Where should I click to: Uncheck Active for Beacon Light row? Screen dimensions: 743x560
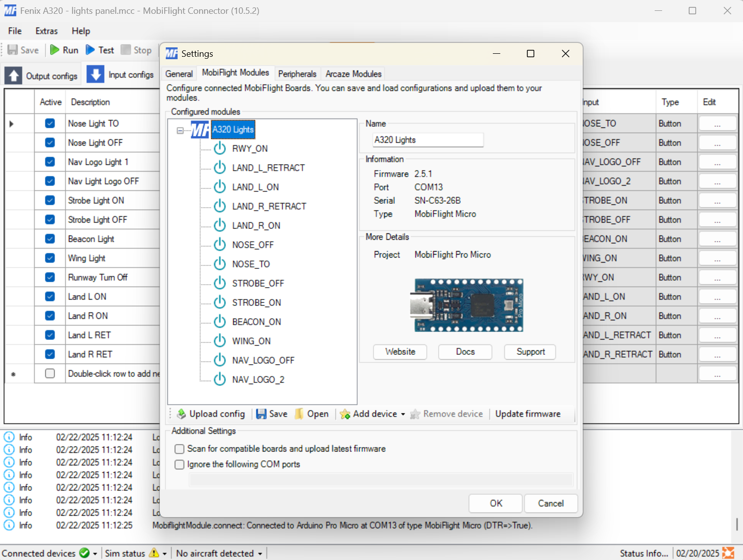point(50,239)
